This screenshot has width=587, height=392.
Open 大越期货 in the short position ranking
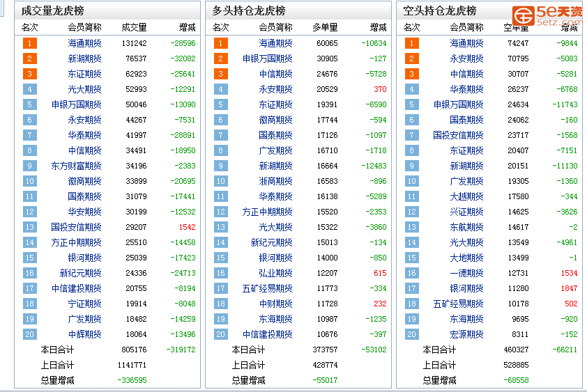pos(466,197)
